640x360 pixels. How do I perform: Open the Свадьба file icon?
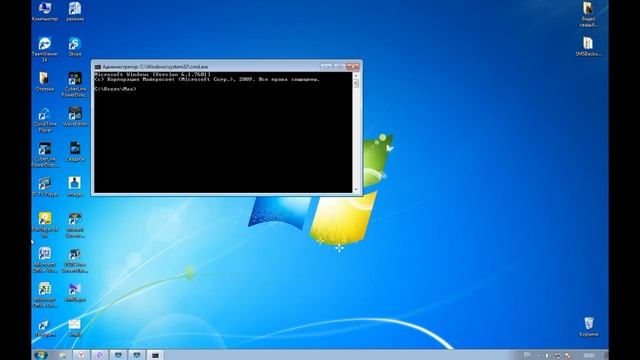coord(75,152)
